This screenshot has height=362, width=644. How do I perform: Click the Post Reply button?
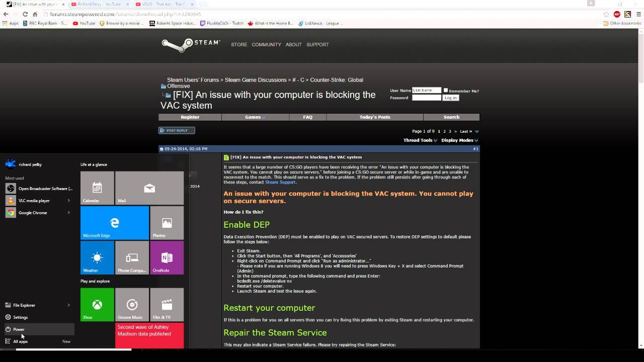point(177,130)
